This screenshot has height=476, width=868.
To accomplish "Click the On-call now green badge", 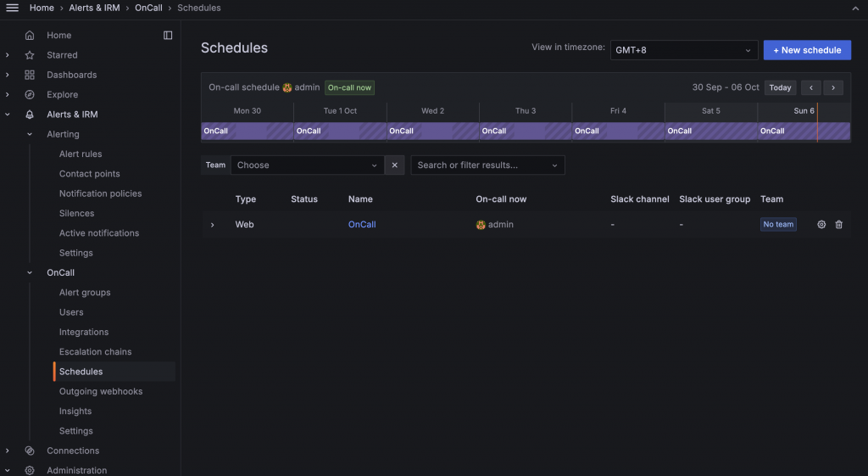I will [349, 87].
